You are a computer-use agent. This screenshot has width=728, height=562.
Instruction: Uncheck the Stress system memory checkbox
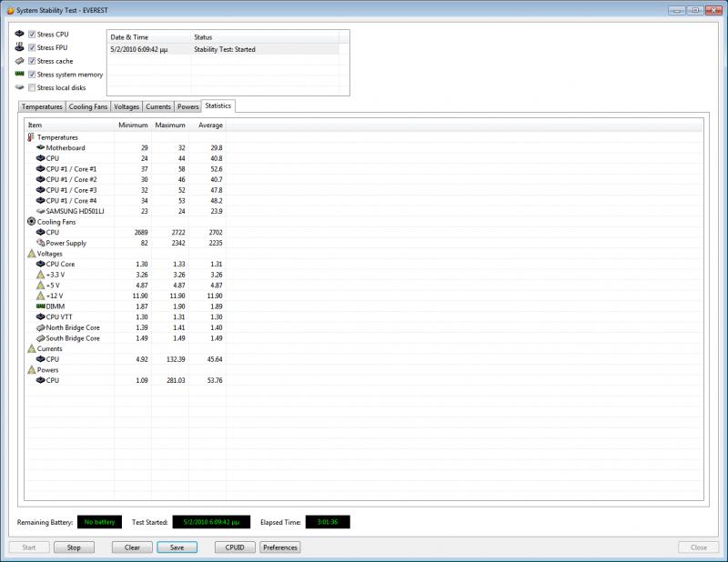click(x=32, y=75)
